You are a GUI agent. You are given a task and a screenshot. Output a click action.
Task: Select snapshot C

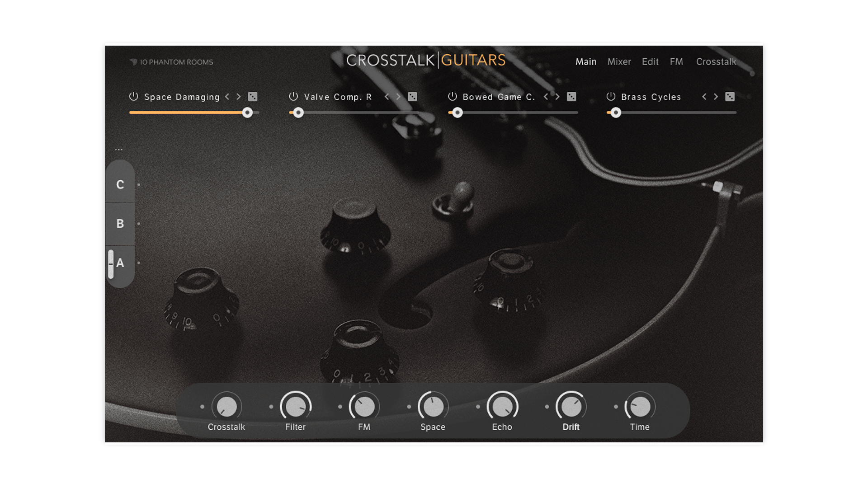click(x=120, y=184)
